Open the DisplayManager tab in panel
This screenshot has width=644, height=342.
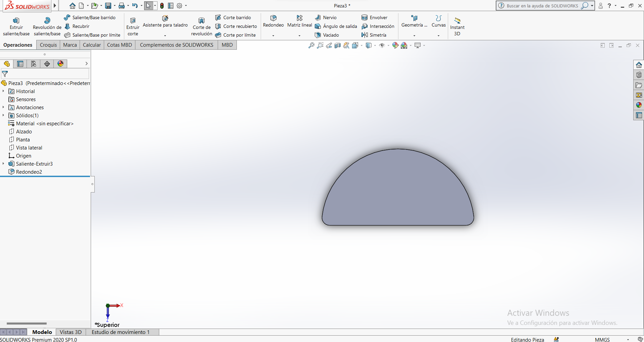pos(60,64)
